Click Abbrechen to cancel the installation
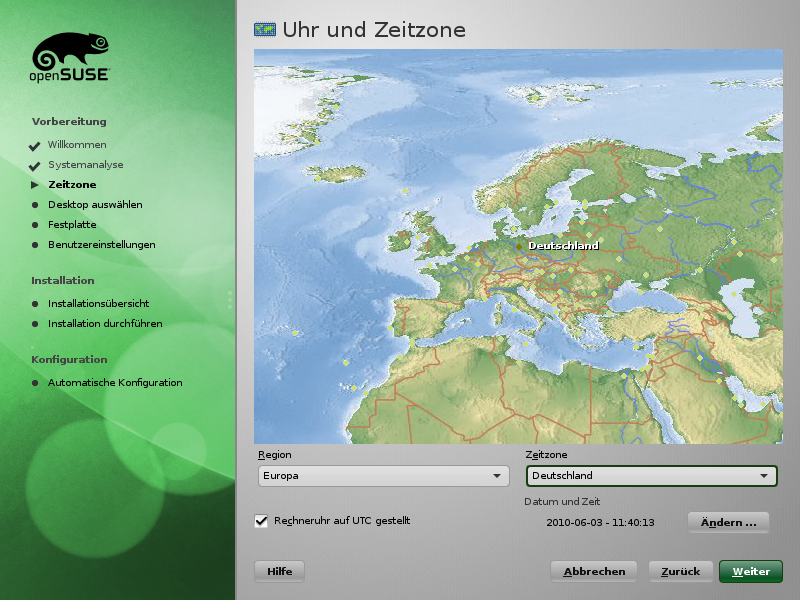This screenshot has width=800, height=600. click(x=593, y=571)
